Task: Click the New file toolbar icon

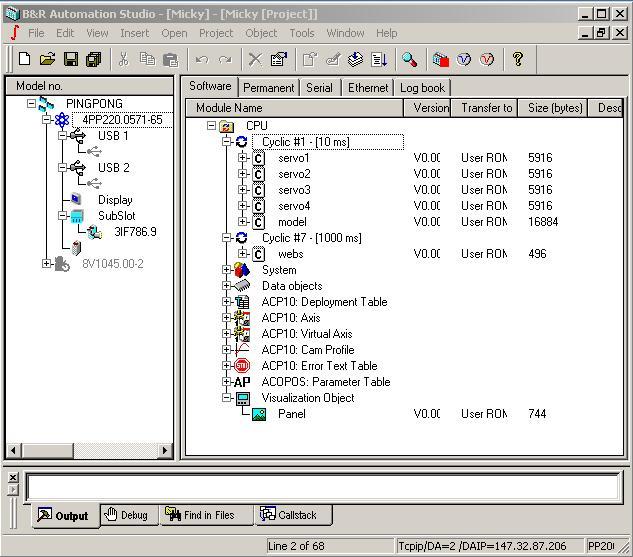Action: coord(25,59)
